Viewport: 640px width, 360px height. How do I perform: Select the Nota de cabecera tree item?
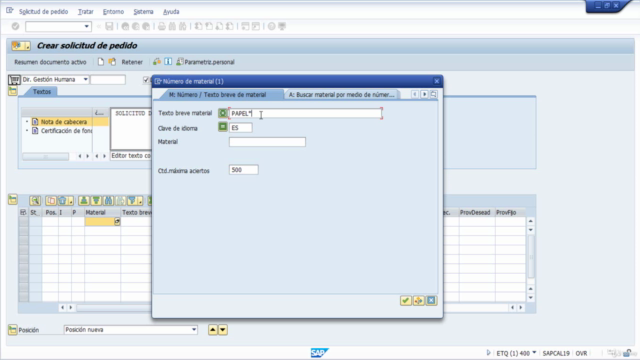click(x=63, y=122)
